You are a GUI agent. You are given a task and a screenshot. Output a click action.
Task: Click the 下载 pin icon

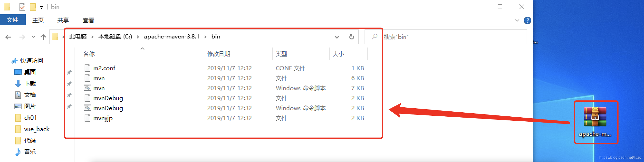(x=69, y=84)
